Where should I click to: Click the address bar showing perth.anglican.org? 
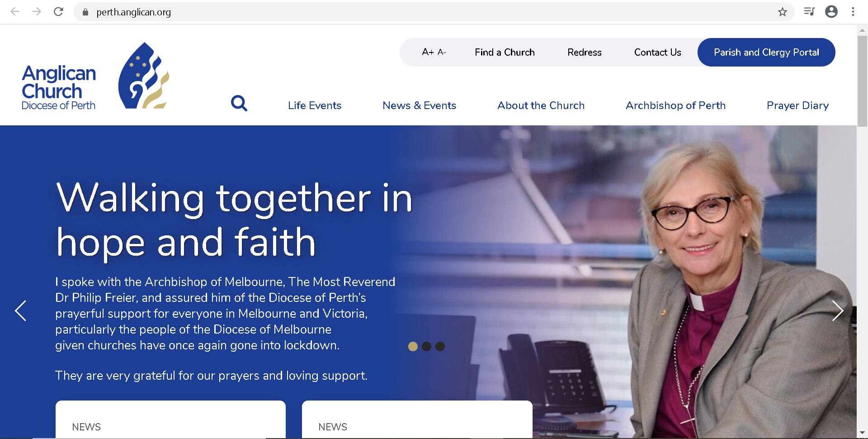133,12
